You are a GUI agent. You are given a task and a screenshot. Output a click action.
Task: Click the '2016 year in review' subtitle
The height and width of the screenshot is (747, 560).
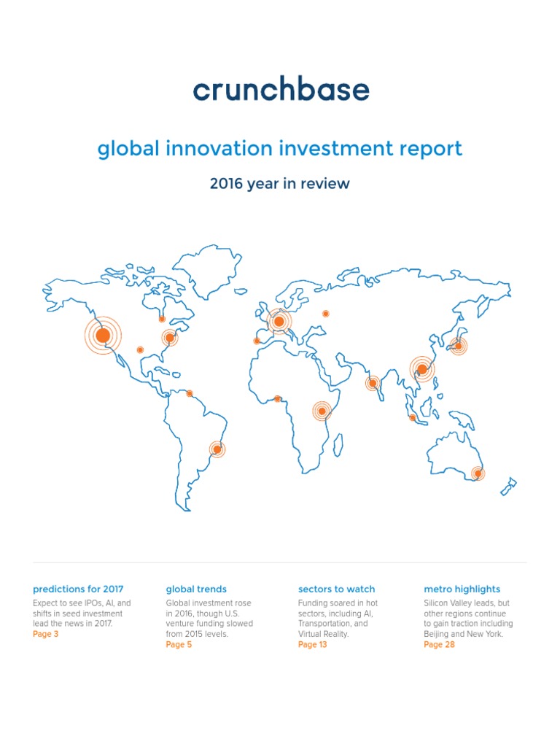[280, 183]
